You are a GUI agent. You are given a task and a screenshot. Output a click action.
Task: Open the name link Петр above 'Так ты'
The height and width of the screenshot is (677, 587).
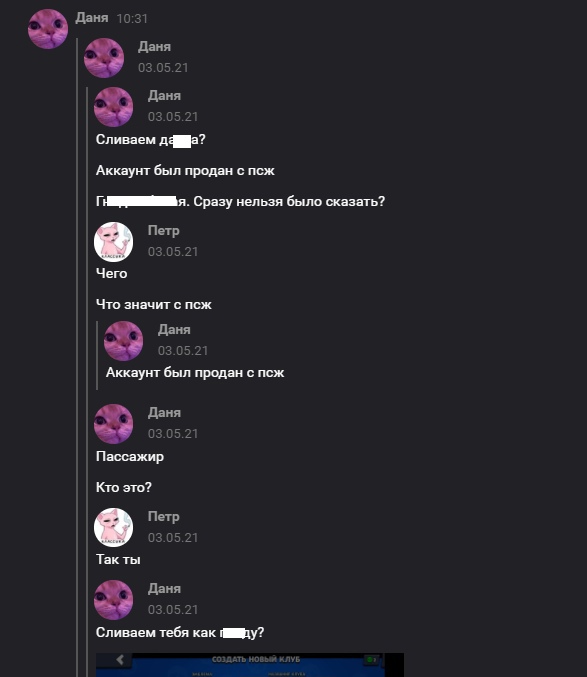pyautogui.click(x=164, y=516)
